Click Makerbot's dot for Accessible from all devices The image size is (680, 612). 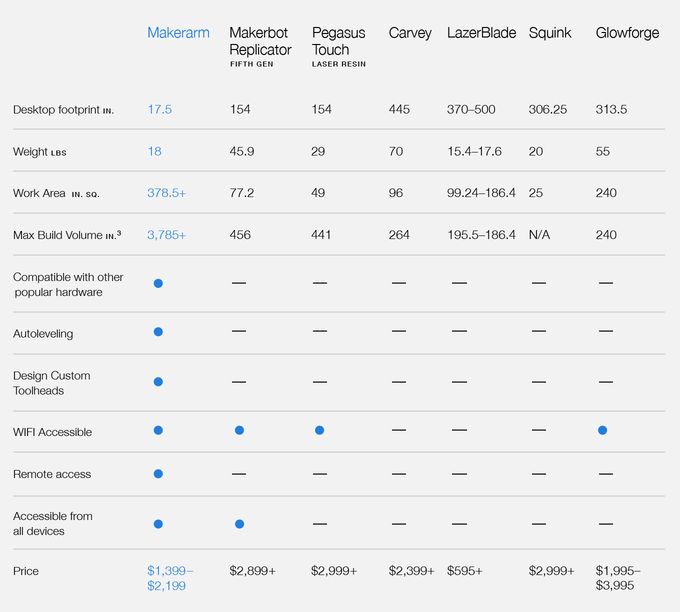tap(239, 523)
